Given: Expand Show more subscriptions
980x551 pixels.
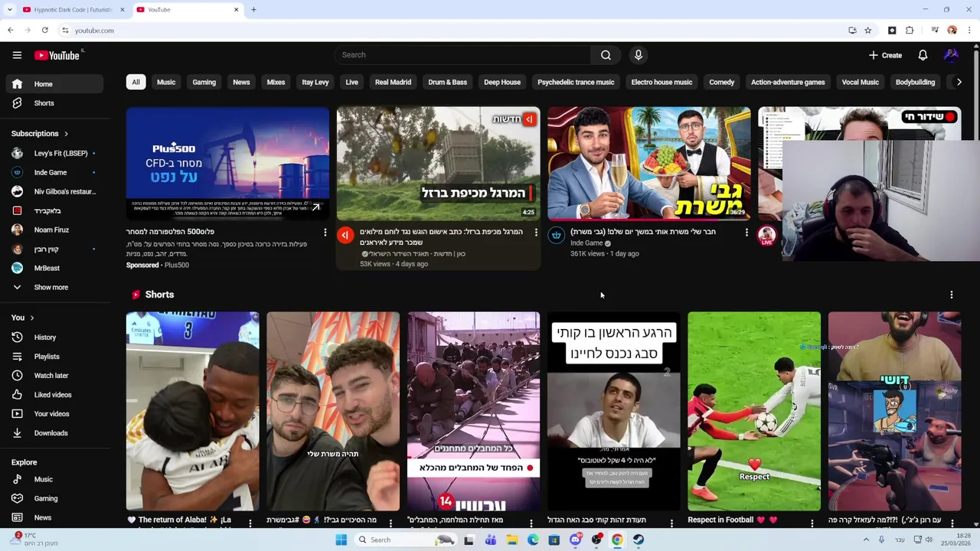Looking at the screenshot, I should tap(54, 287).
